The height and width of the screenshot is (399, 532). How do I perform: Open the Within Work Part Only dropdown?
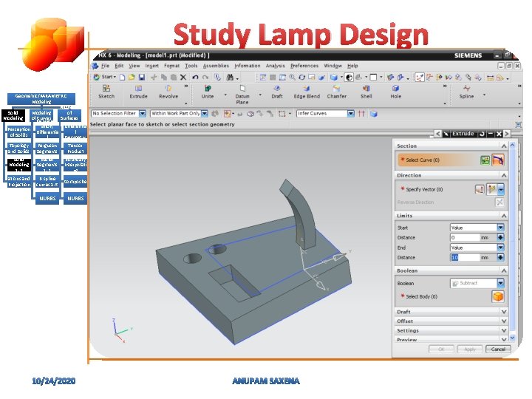tap(205, 113)
